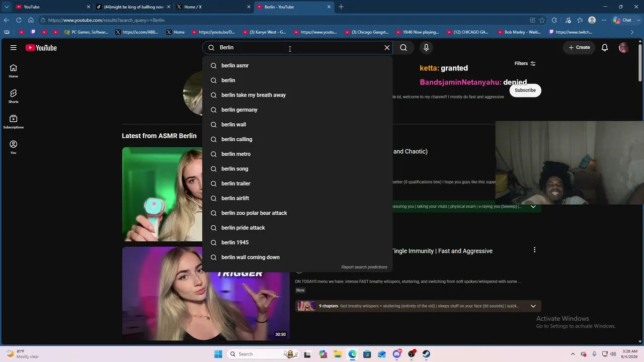The width and height of the screenshot is (644, 362).
Task: Open a new browser tab
Action: point(341,7)
